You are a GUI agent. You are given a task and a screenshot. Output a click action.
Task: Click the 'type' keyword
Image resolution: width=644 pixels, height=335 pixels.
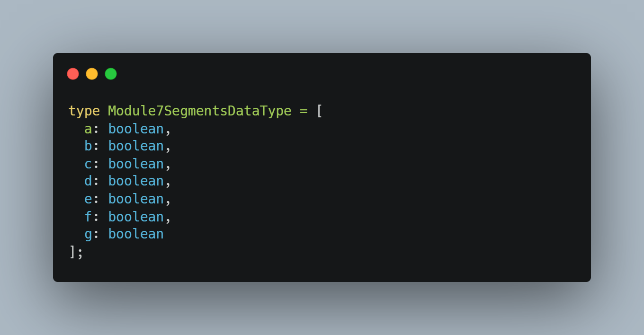[84, 111]
